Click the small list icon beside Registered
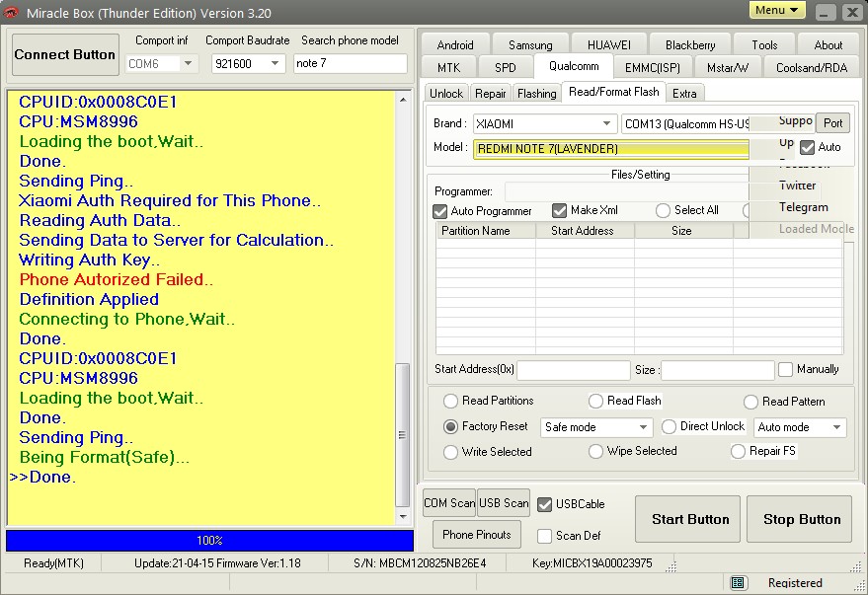The height and width of the screenshot is (595, 868). pos(738,582)
